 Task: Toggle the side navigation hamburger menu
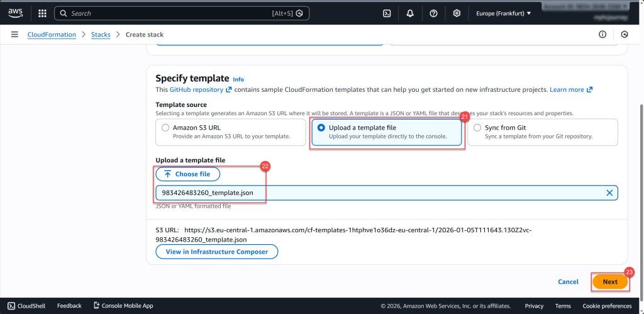pos(14,35)
